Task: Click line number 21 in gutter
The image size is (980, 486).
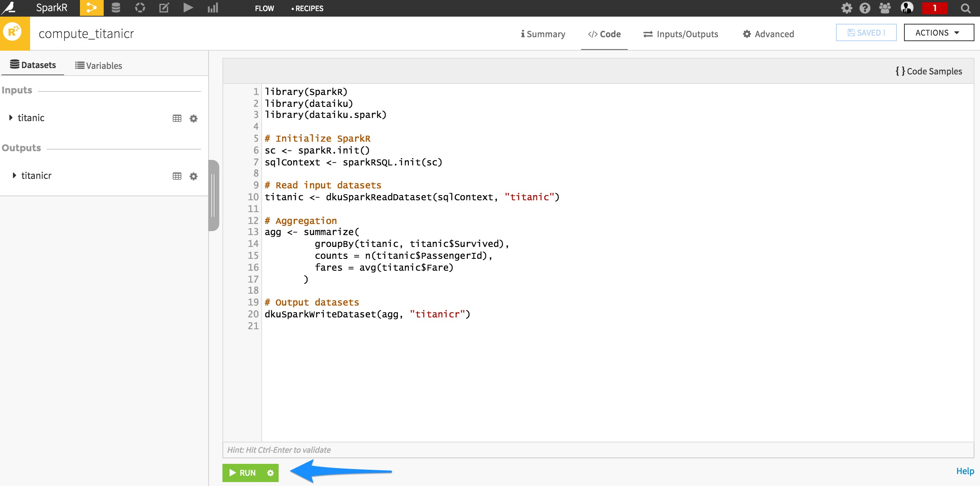Action: pos(253,326)
